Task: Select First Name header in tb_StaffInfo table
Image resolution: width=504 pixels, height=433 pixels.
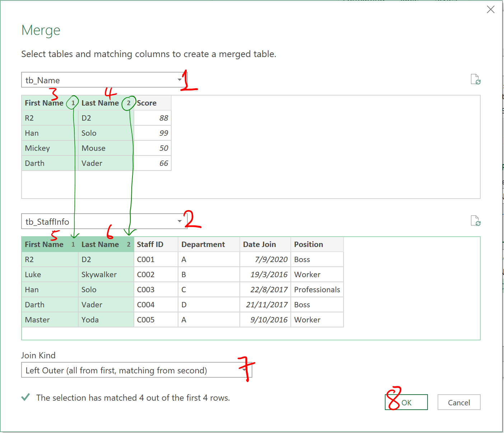Action: click(x=44, y=245)
